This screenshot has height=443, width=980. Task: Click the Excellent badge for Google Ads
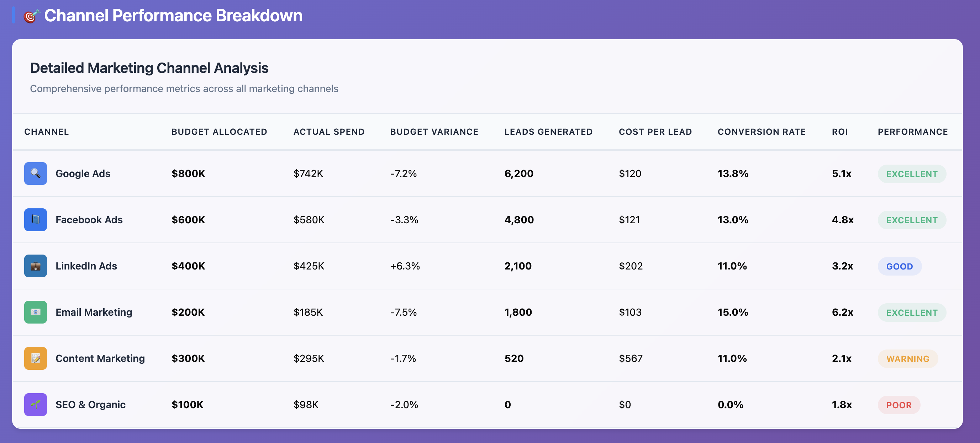tap(912, 174)
